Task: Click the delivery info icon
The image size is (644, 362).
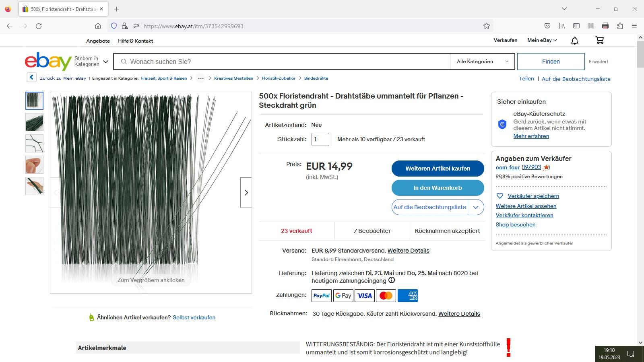Action: click(x=392, y=280)
